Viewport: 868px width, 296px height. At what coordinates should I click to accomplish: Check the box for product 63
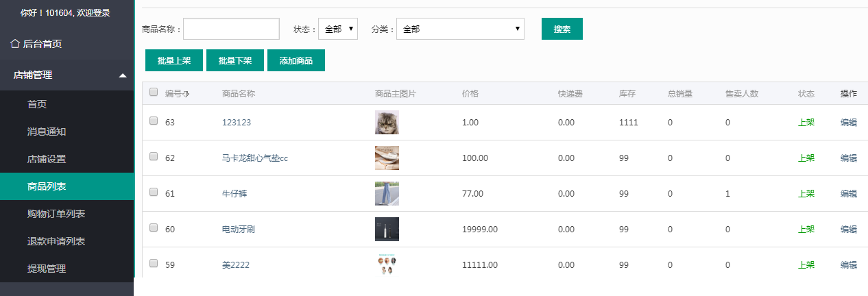coord(154,121)
